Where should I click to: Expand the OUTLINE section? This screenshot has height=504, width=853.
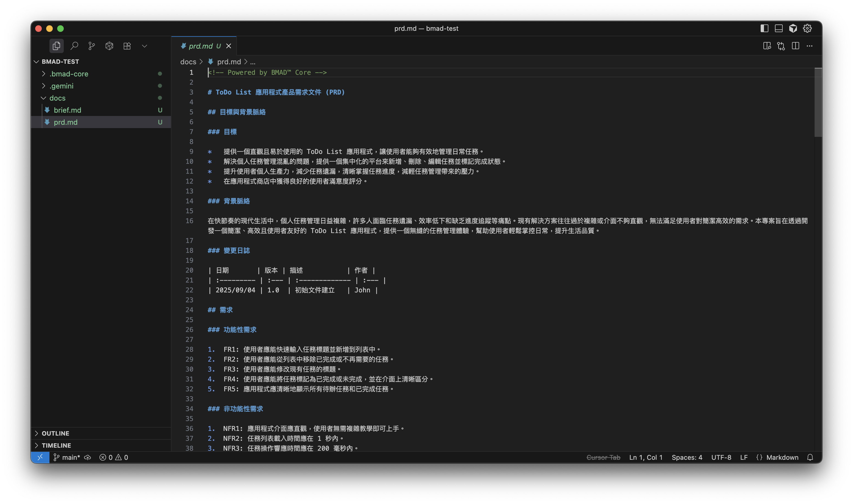pos(101,433)
